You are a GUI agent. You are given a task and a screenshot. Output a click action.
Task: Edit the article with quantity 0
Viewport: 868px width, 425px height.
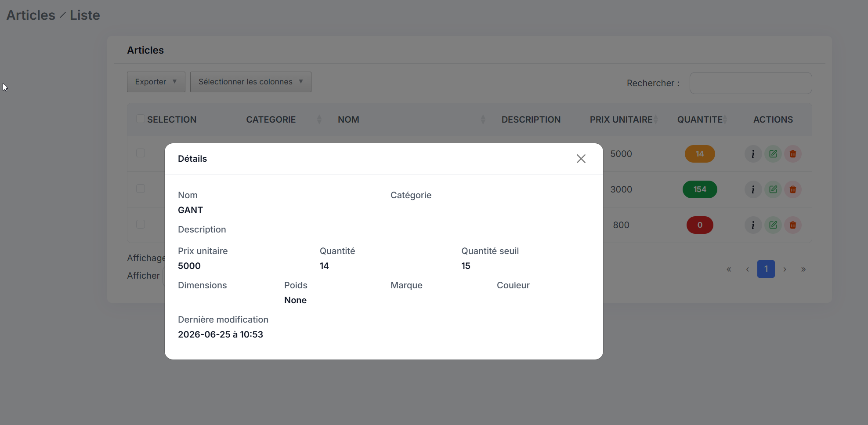(773, 225)
